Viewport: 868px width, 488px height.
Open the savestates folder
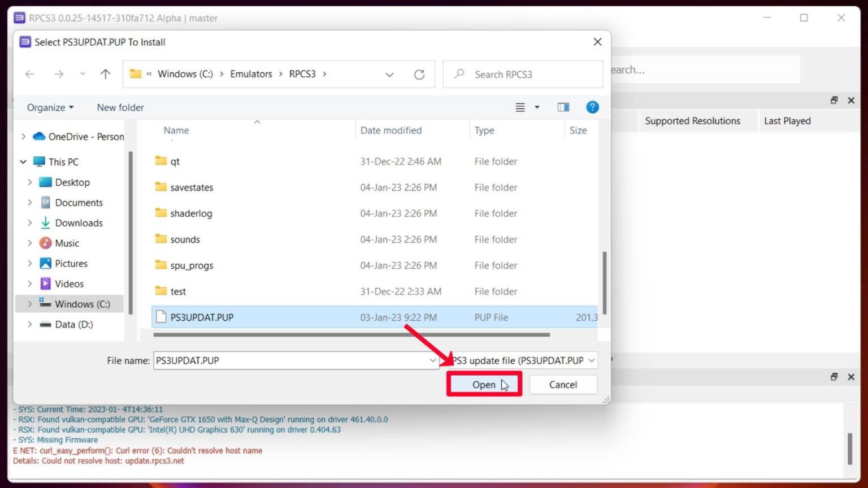click(192, 188)
